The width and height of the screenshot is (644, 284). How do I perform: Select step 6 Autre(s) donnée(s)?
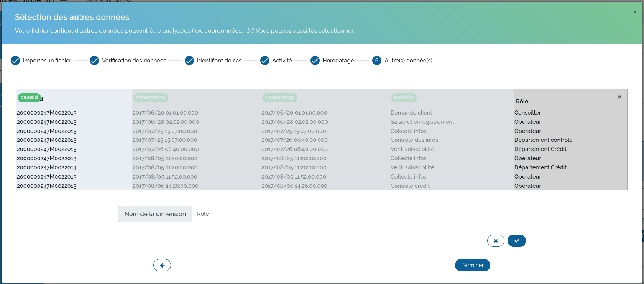click(377, 61)
